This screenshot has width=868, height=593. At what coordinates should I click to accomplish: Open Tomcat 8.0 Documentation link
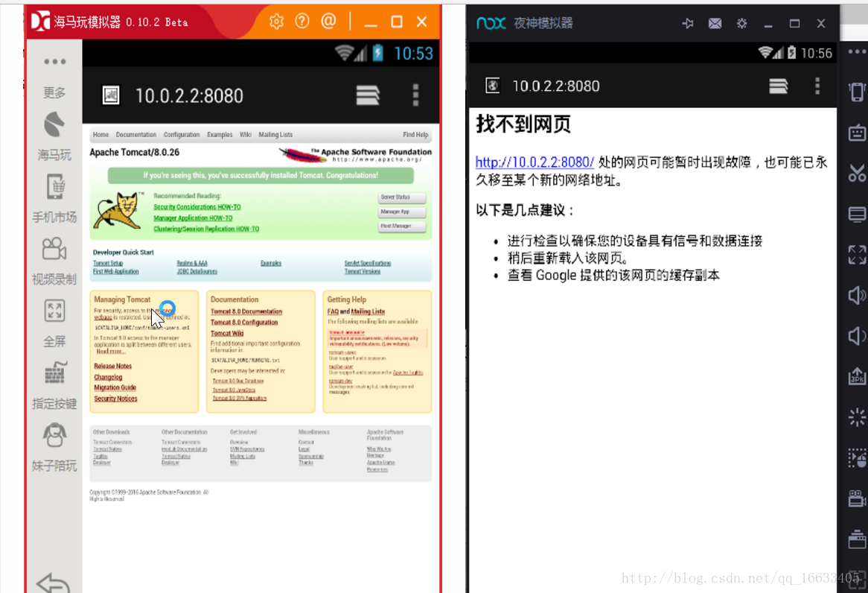(246, 311)
